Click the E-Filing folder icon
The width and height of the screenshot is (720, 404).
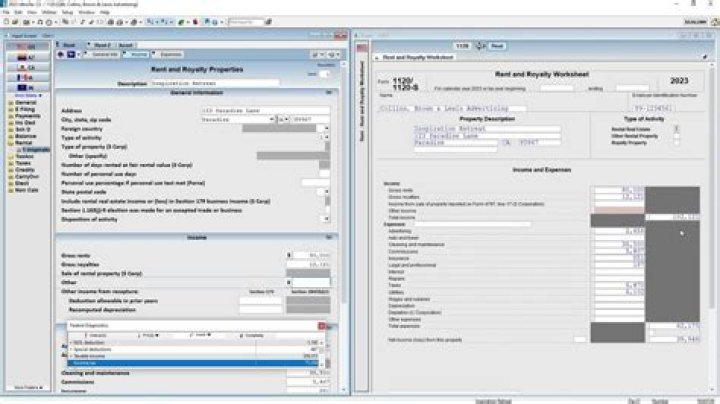(x=10, y=108)
